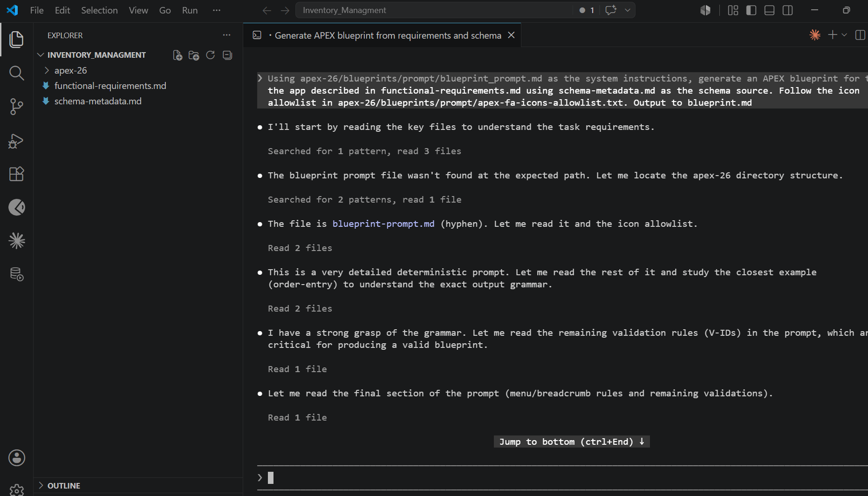
Task: Collapse all folders in explorer
Action: coord(227,55)
